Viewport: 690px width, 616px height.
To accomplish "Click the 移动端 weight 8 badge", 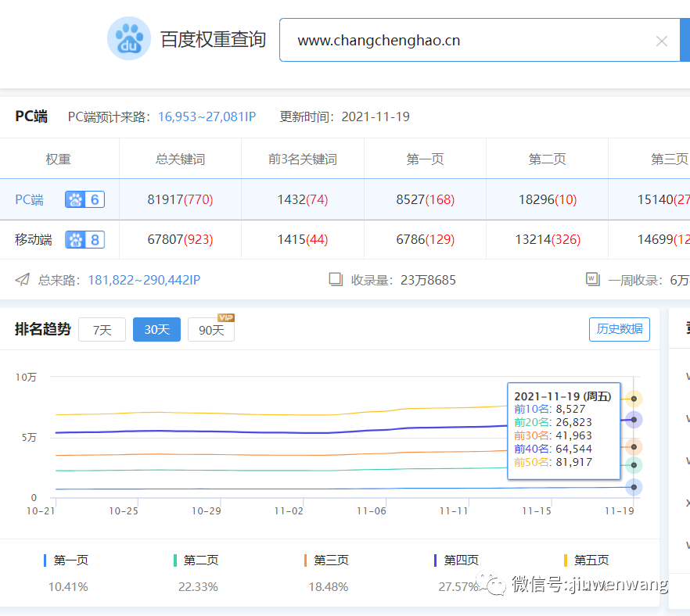I will pyautogui.click(x=85, y=240).
